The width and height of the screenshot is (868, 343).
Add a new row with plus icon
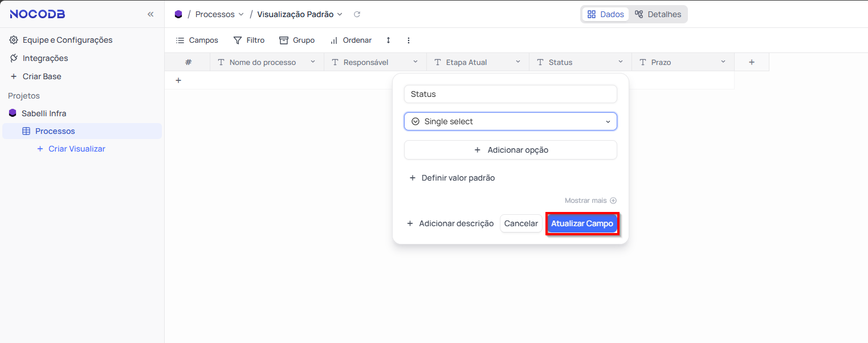pos(178,80)
